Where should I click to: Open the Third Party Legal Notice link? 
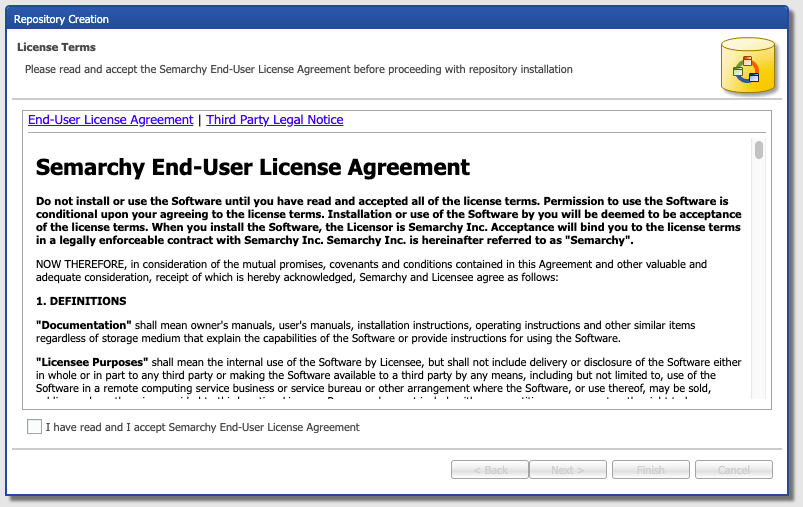point(274,120)
